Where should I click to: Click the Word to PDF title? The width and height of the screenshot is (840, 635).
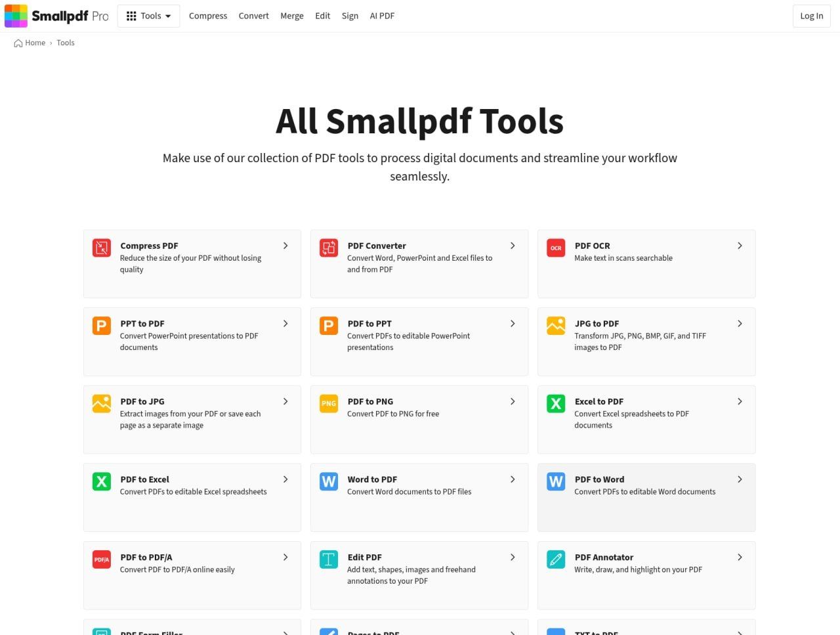click(x=372, y=479)
